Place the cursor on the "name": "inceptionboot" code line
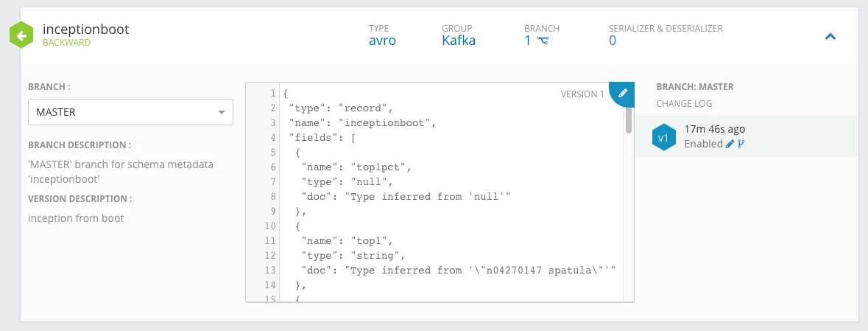This screenshot has height=331, width=868. click(360, 123)
